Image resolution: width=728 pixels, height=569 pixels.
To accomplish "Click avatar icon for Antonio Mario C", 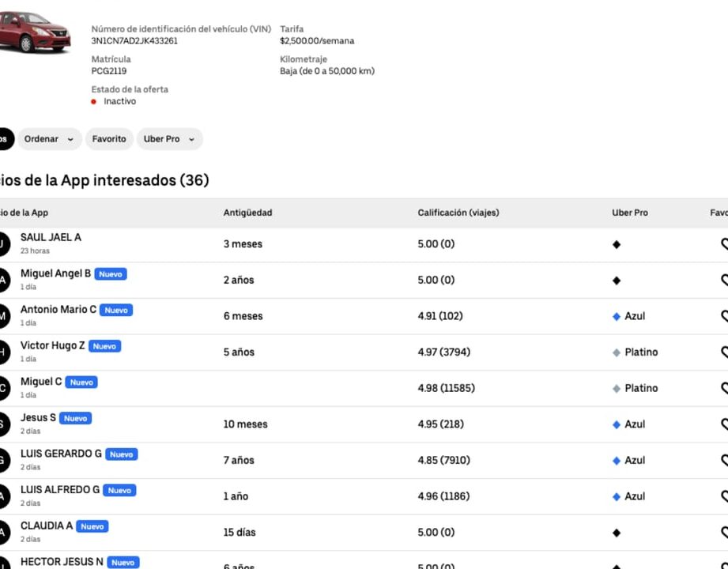I will tap(3, 316).
